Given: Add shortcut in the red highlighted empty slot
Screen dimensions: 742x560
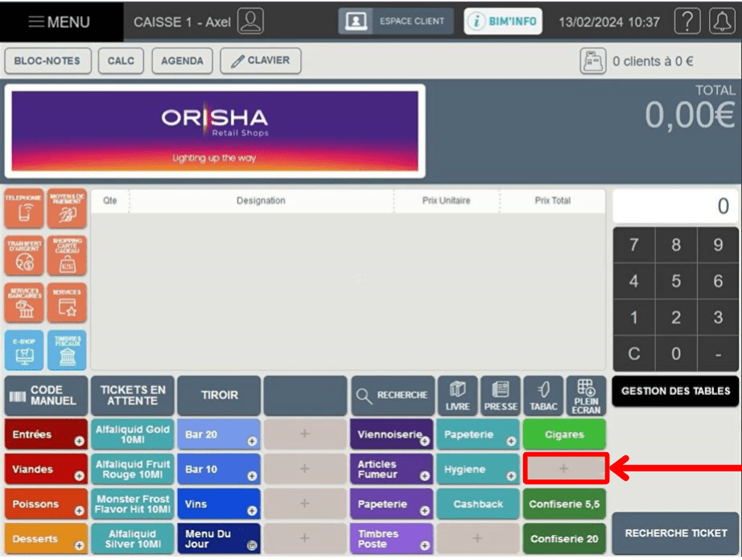Looking at the screenshot, I should click(566, 468).
